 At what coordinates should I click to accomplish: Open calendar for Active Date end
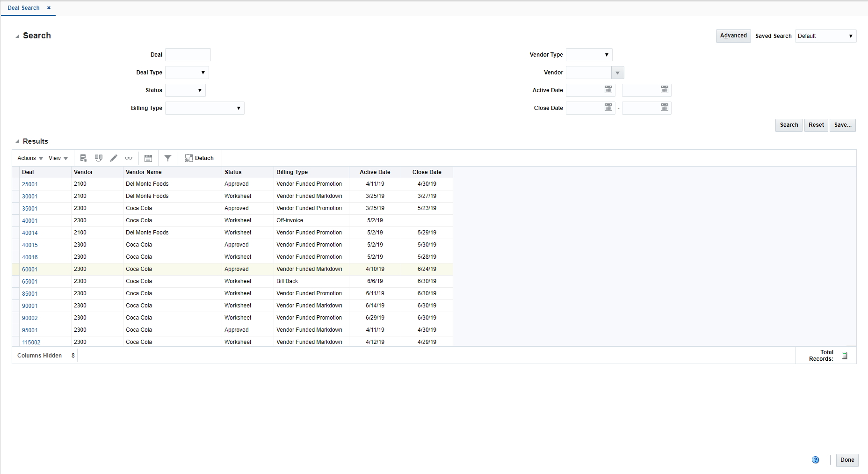(x=665, y=89)
